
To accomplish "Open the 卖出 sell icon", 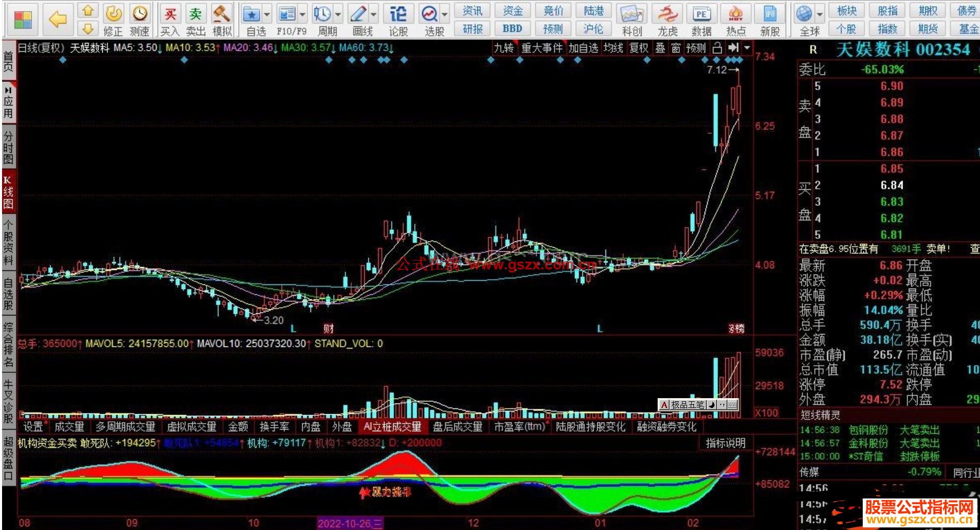I will 195,14.
